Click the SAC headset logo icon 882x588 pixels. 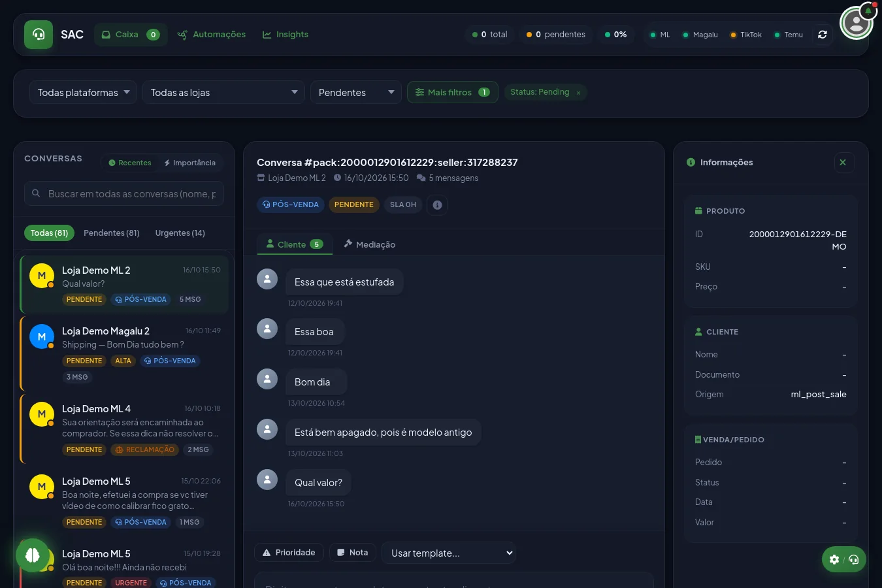point(39,35)
